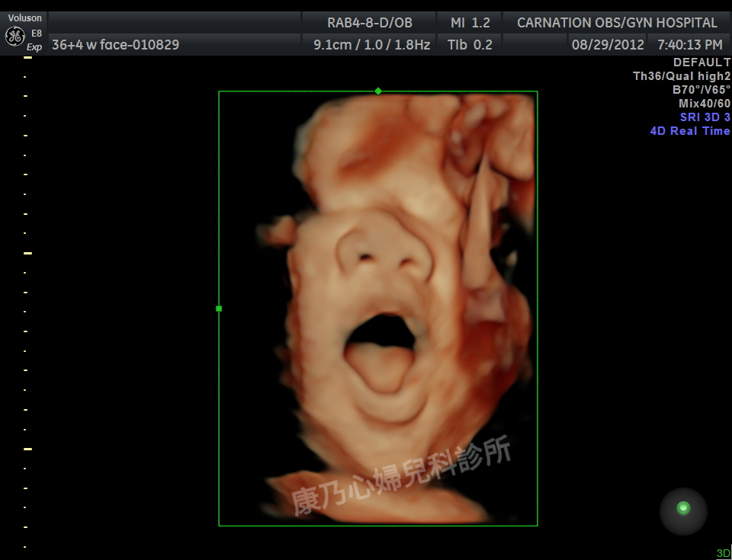732x560 pixels.
Task: Click the 'E8' model label
Action: [37, 34]
